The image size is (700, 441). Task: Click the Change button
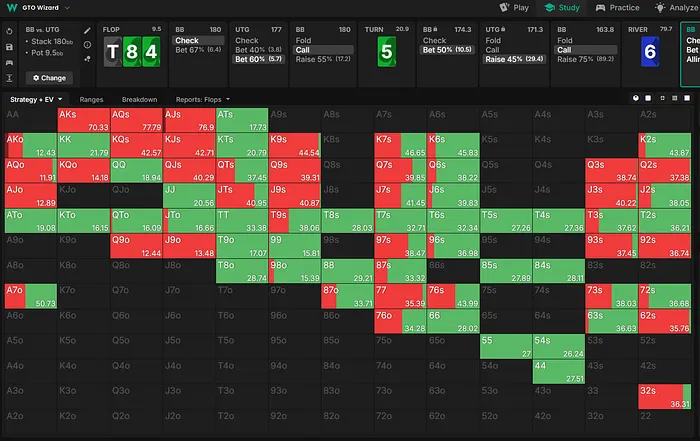[48, 77]
